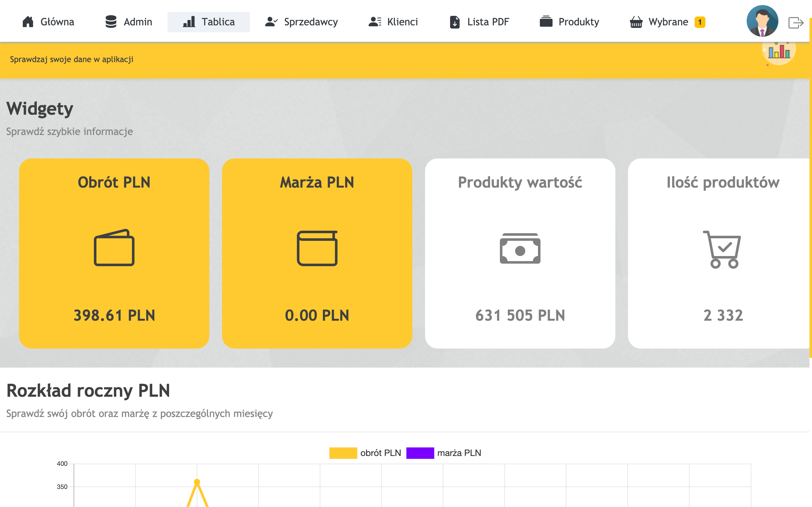Open the Klienci navigation item
Viewport: 812px width, 507px height.
tap(393, 22)
